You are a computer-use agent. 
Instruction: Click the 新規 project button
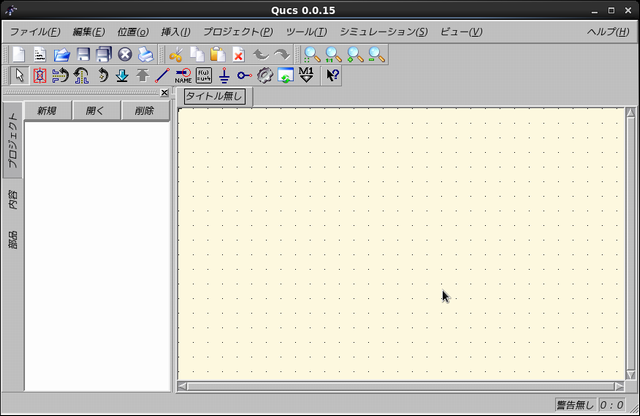click(47, 111)
